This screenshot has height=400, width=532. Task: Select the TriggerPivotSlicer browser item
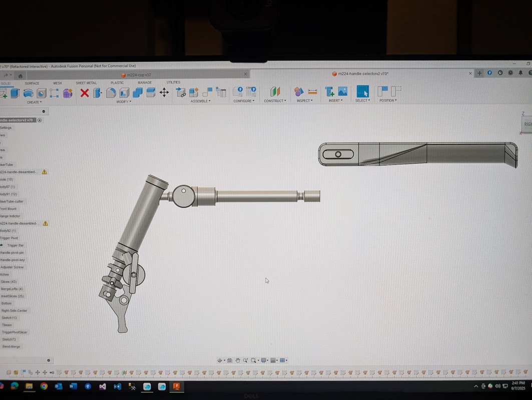coord(15,332)
